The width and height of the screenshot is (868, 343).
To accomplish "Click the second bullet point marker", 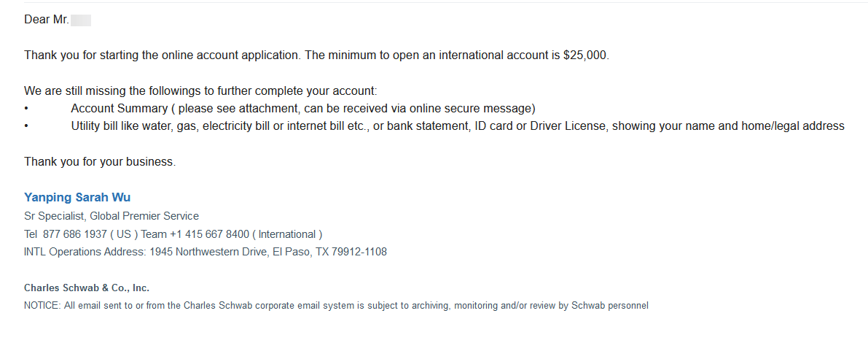I will pyautogui.click(x=26, y=127).
